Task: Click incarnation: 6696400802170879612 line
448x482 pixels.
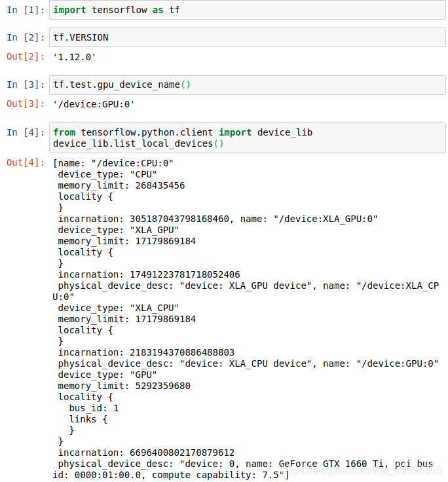Action: coord(146,453)
